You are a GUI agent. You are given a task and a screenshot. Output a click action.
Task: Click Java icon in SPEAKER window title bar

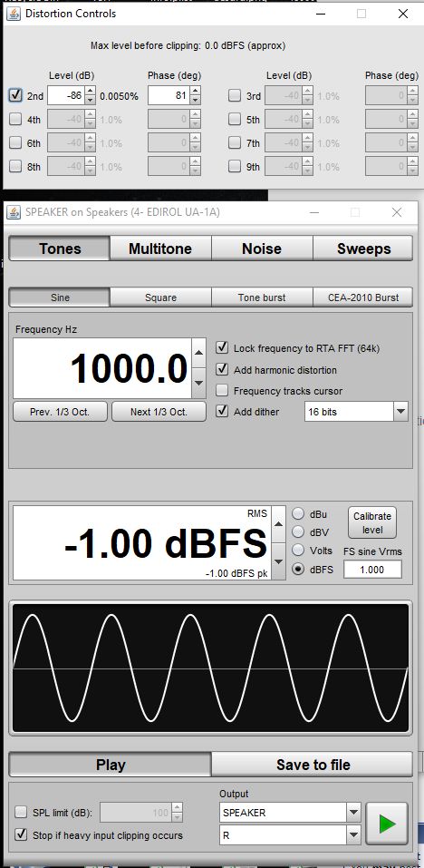pyautogui.click(x=14, y=212)
